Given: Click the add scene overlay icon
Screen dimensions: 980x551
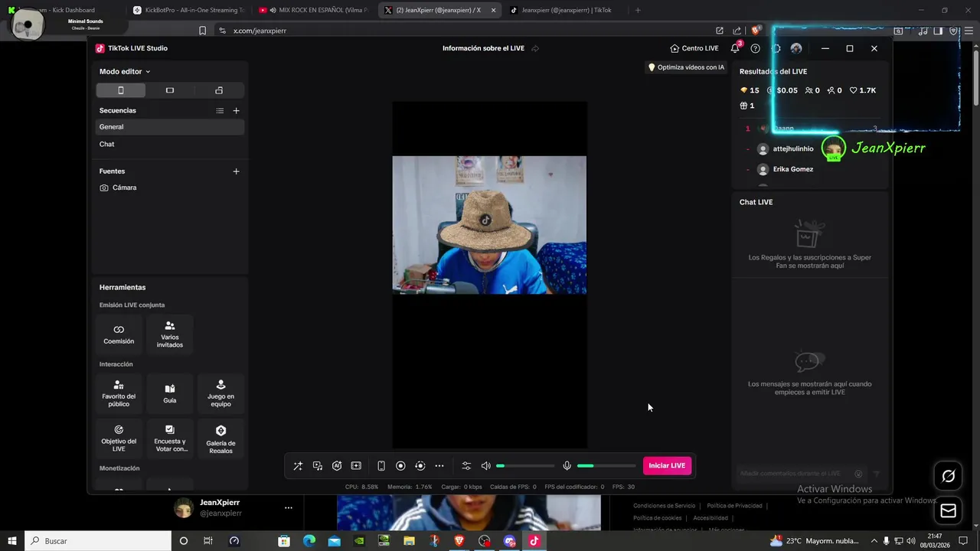Looking at the screenshot, I should click(x=356, y=466).
